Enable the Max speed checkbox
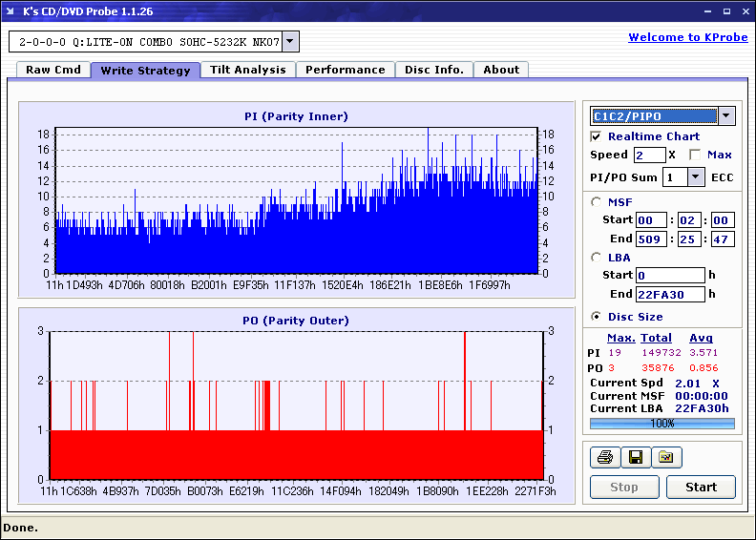Image resolution: width=756 pixels, height=540 pixels. pos(695,155)
